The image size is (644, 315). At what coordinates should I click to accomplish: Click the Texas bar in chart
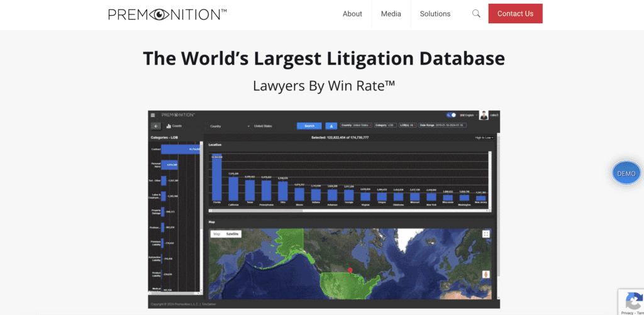pyautogui.click(x=250, y=190)
